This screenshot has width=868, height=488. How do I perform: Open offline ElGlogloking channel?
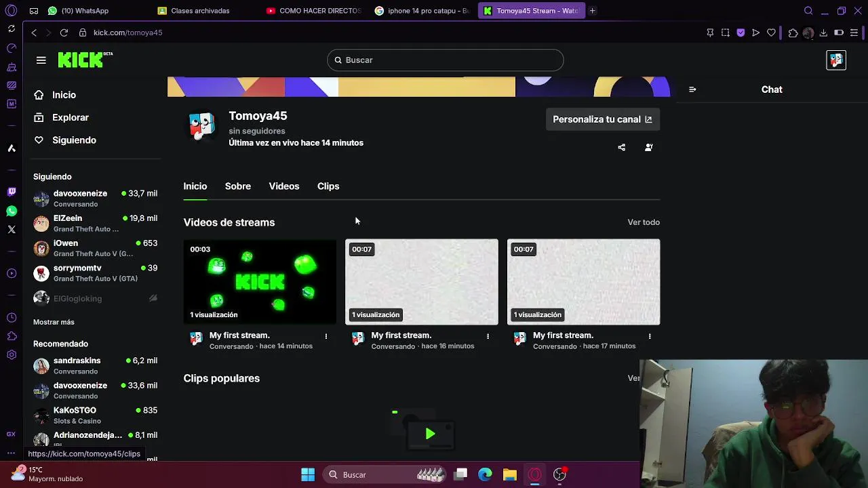(x=95, y=298)
